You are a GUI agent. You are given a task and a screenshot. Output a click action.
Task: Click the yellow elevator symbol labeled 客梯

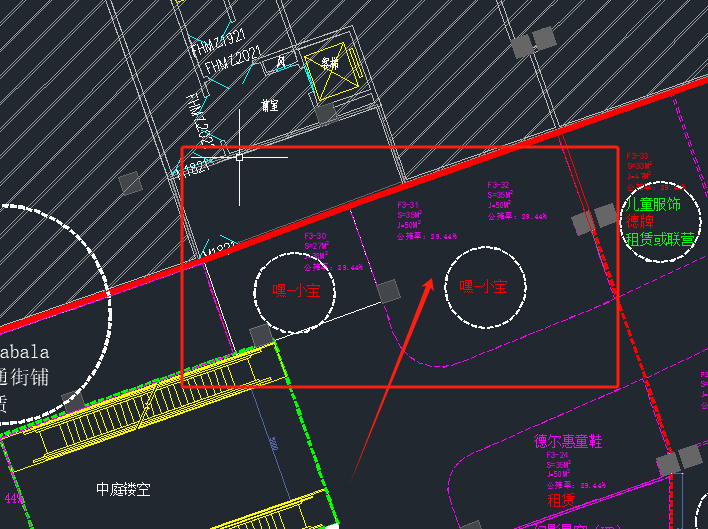pos(330,67)
